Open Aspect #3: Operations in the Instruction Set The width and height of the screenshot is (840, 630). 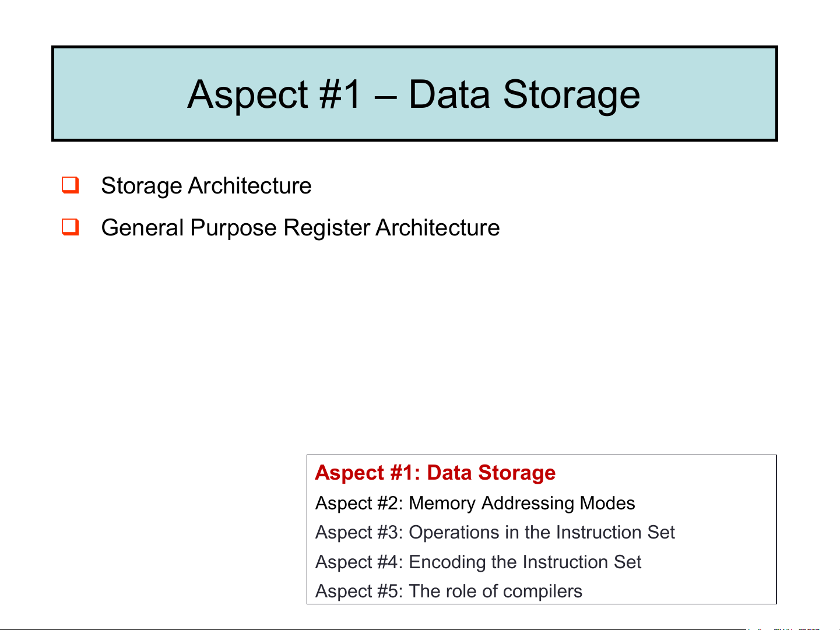tap(494, 532)
